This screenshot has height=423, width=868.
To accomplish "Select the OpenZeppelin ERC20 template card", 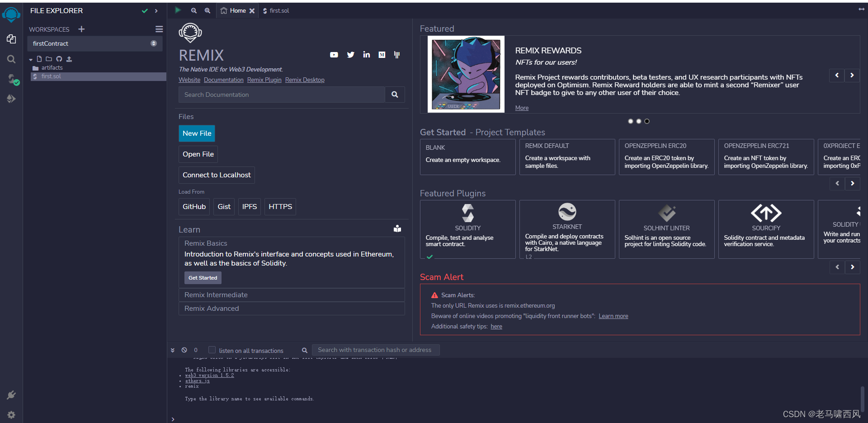I will [666, 157].
